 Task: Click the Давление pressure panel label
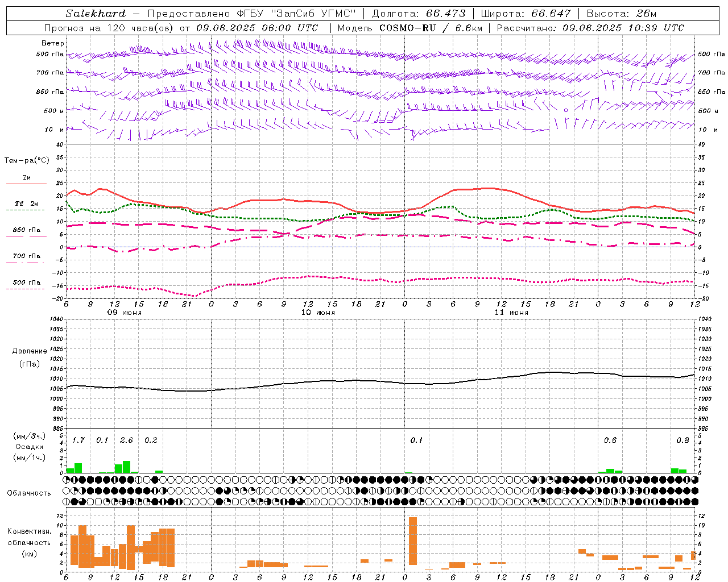(30, 351)
